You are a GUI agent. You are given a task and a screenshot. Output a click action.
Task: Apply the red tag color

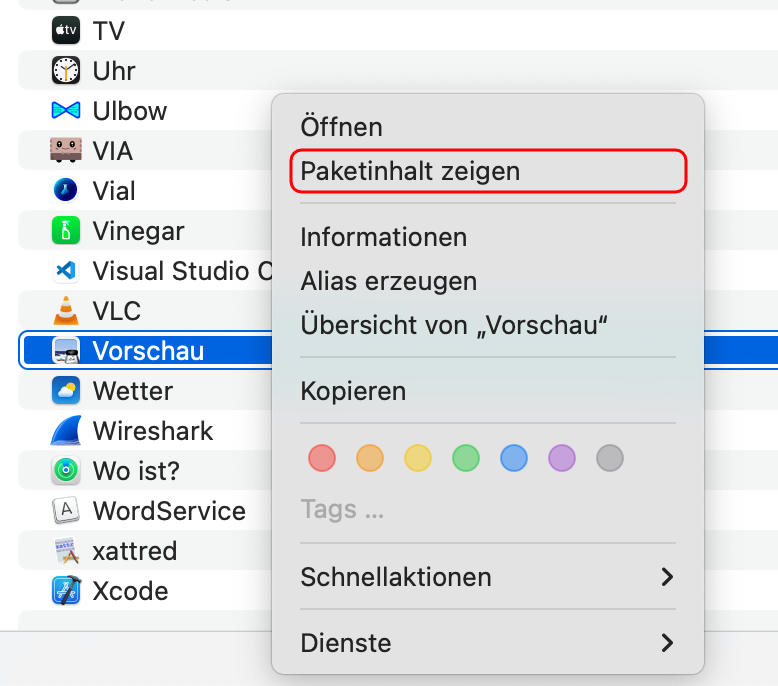coord(322,457)
